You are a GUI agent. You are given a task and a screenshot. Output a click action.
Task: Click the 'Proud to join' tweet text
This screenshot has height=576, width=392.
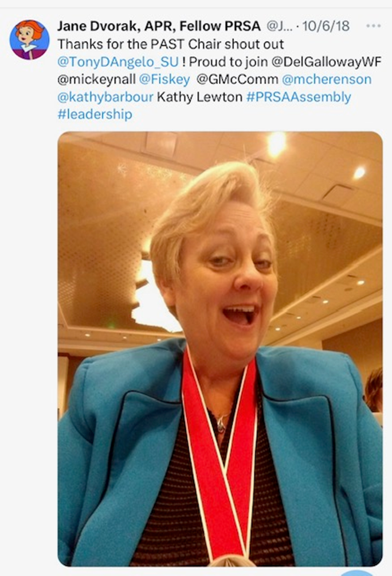coord(228,62)
